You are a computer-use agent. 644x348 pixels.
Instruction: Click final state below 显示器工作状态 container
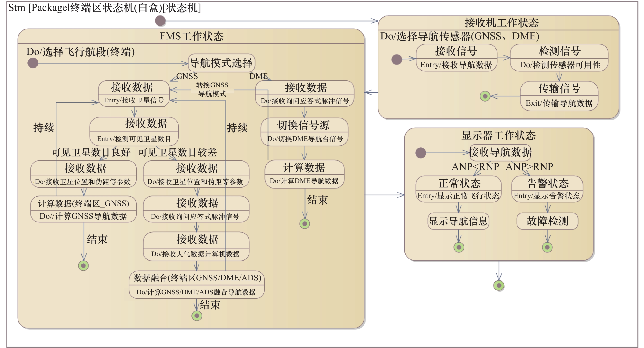499,285
